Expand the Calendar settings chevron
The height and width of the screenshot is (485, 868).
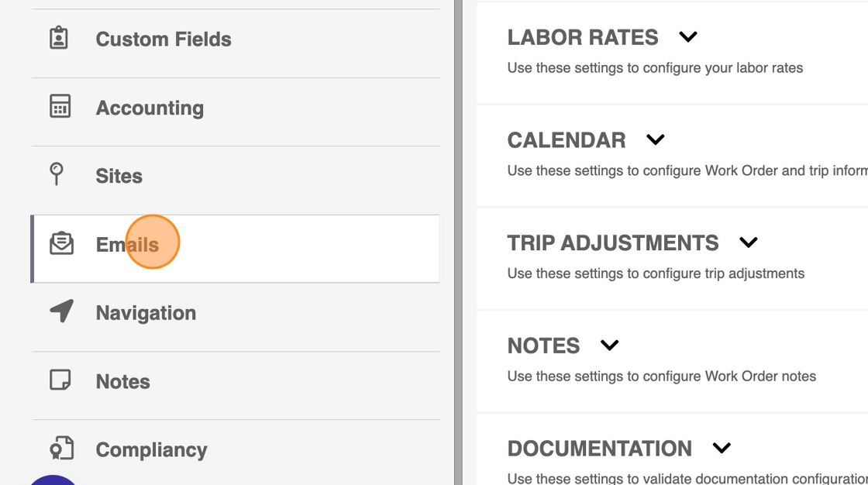point(656,140)
